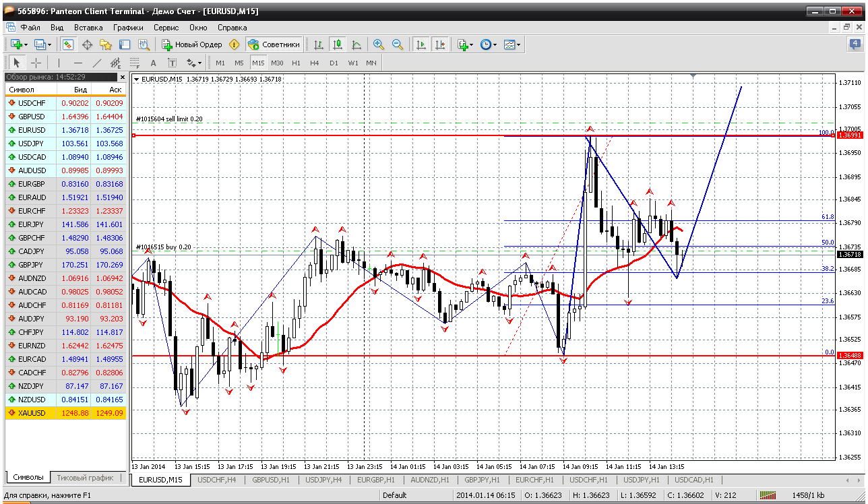Open the new chart dropdown
Screen dimensions: 868x504
click(19, 44)
